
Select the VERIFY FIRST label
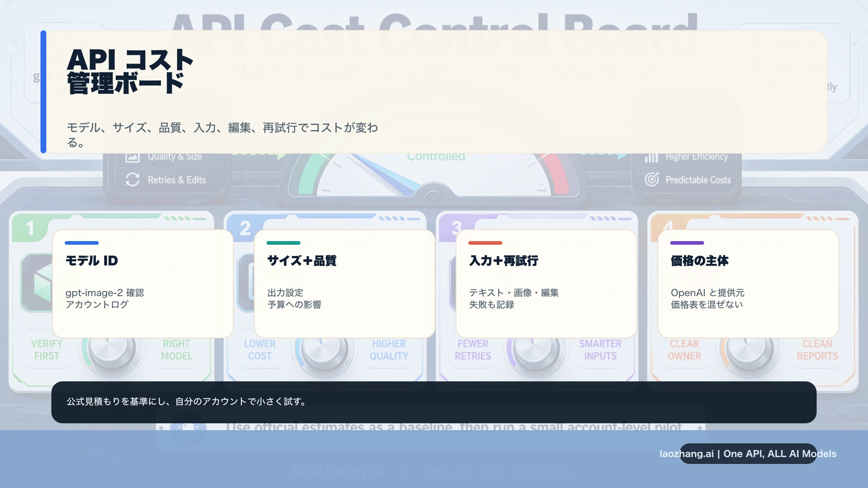click(x=47, y=350)
